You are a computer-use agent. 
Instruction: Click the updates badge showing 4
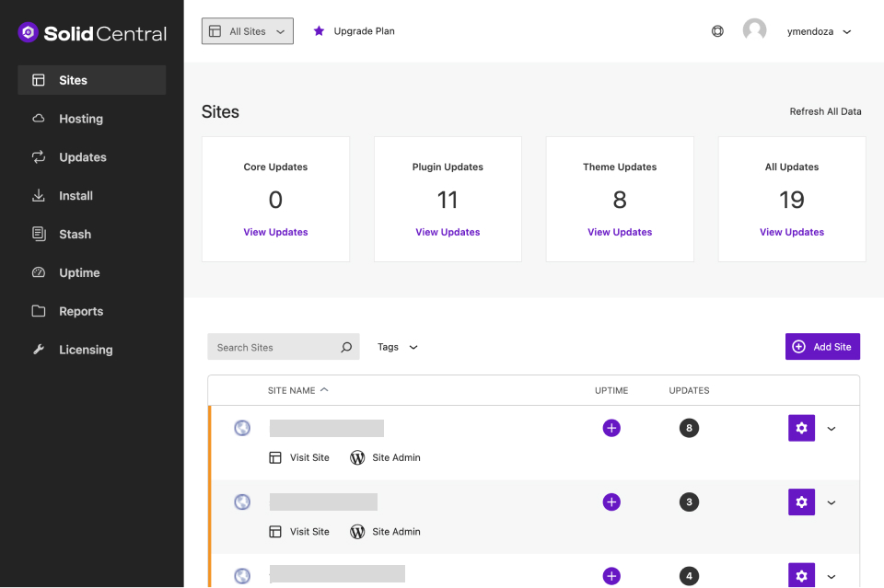(x=689, y=576)
